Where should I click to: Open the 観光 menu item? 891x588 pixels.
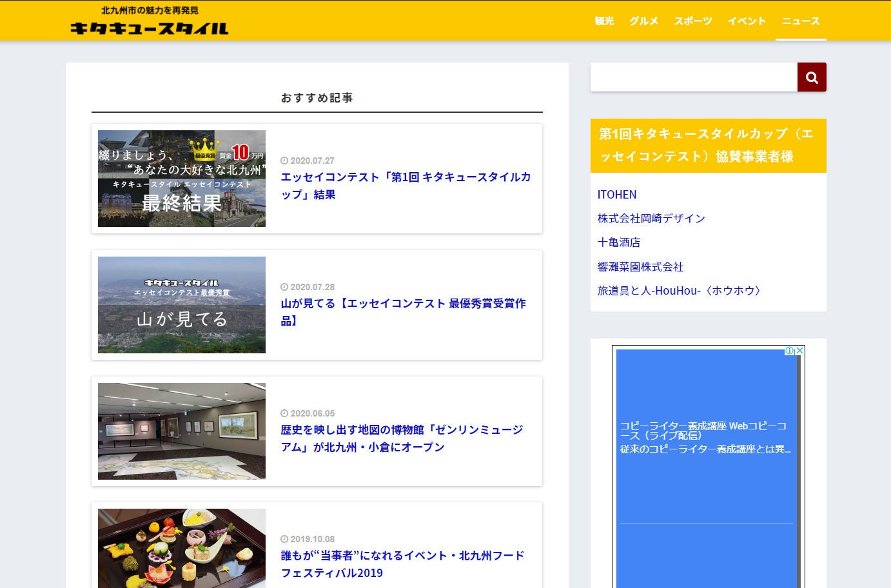[x=604, y=21]
